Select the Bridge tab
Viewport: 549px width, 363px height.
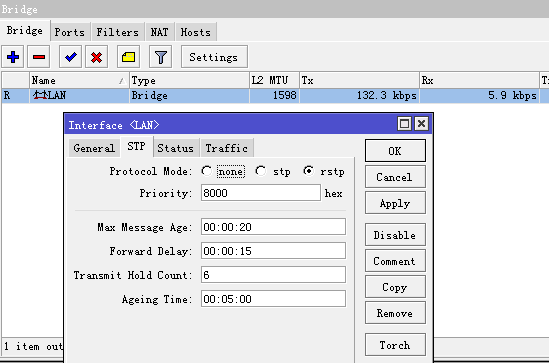[x=25, y=31]
